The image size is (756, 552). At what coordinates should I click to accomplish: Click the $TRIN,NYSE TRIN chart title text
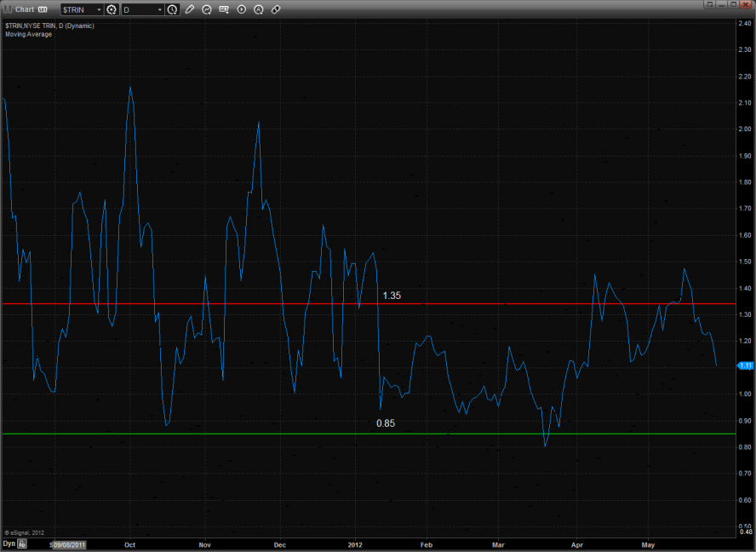coord(49,26)
